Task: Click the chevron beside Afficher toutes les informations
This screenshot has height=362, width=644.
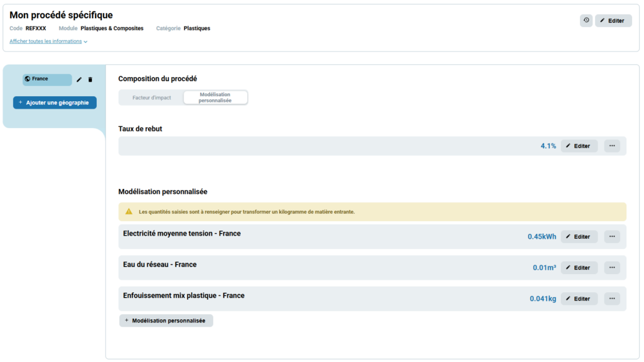Action: pos(86,42)
